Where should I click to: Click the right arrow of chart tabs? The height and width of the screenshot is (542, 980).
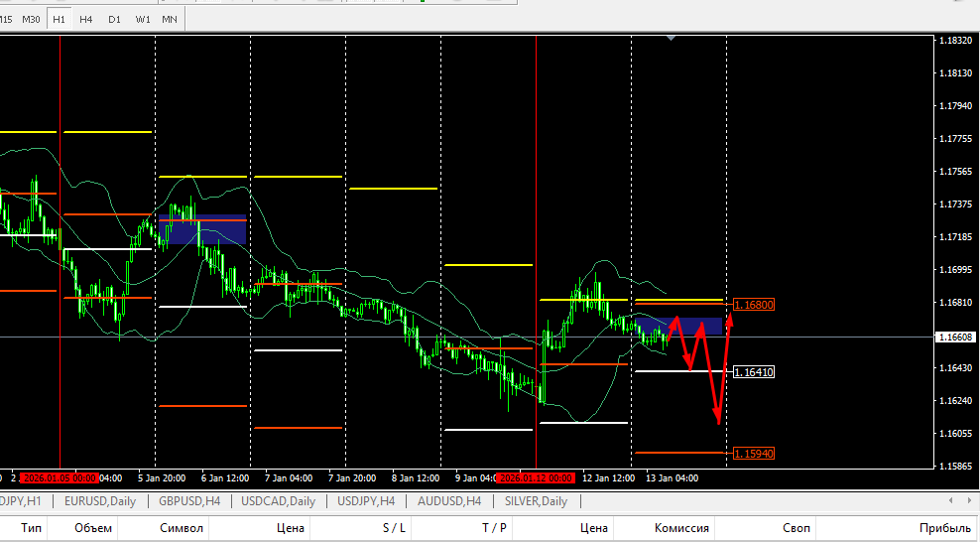click(969, 500)
